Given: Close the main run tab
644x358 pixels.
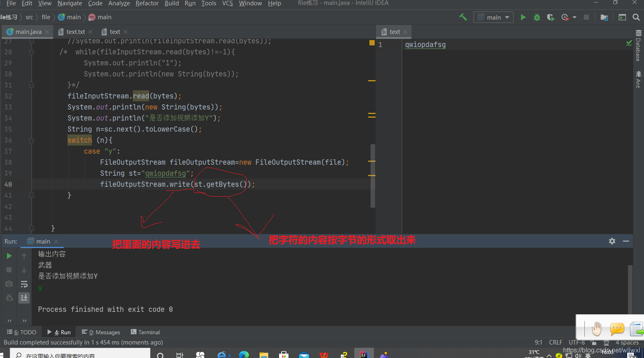Looking at the screenshot, I should 56,242.
